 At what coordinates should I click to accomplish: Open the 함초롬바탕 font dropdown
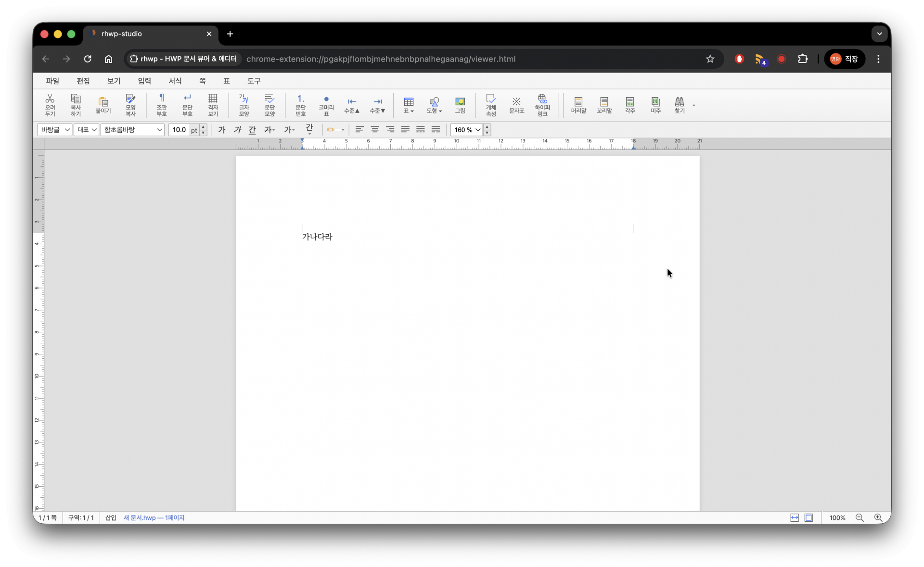(x=133, y=130)
